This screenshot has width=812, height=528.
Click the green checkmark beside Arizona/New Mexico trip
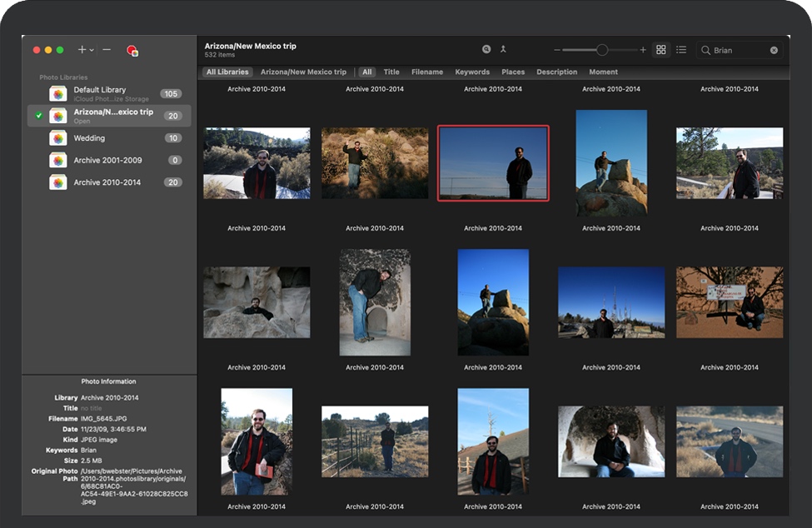[39, 116]
